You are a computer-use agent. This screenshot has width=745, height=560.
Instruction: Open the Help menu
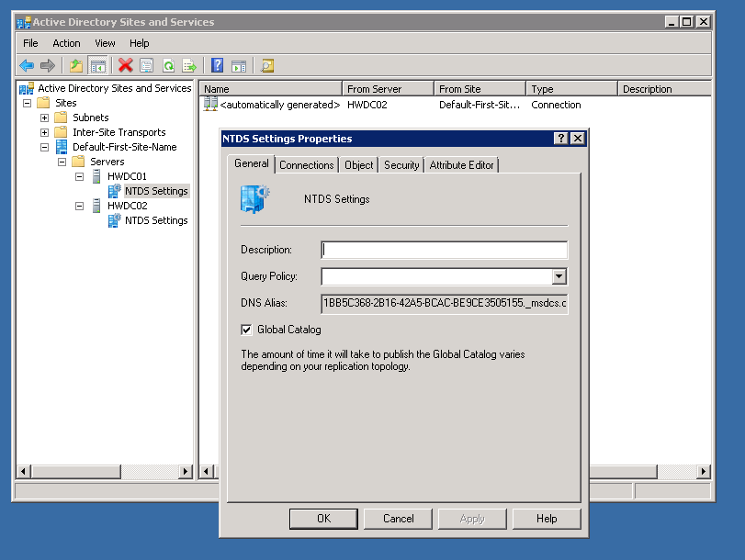140,43
